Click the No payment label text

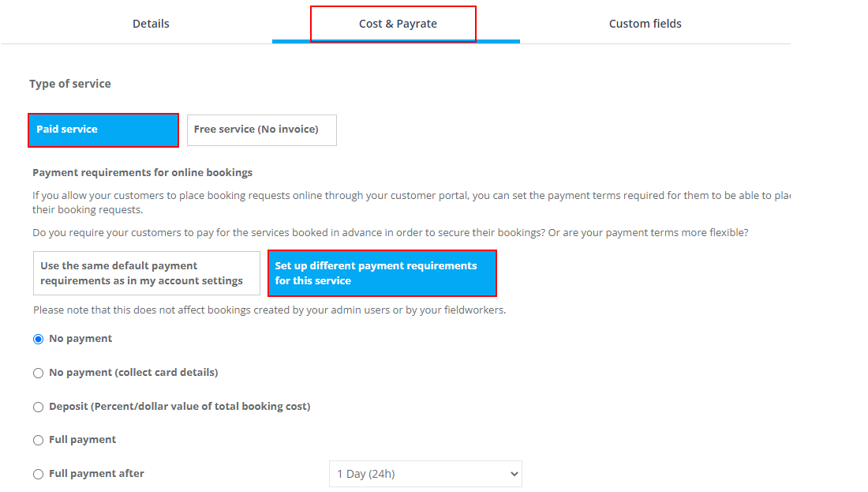coord(80,339)
